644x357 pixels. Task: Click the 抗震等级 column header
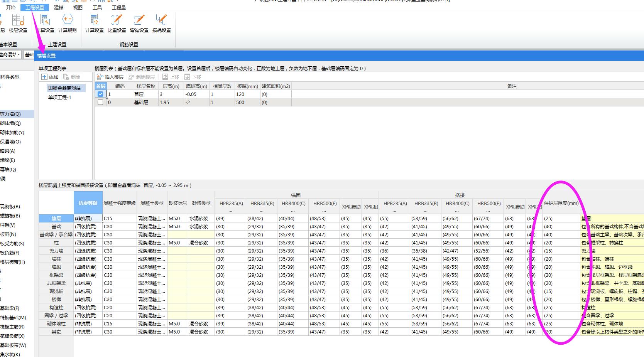(88, 203)
